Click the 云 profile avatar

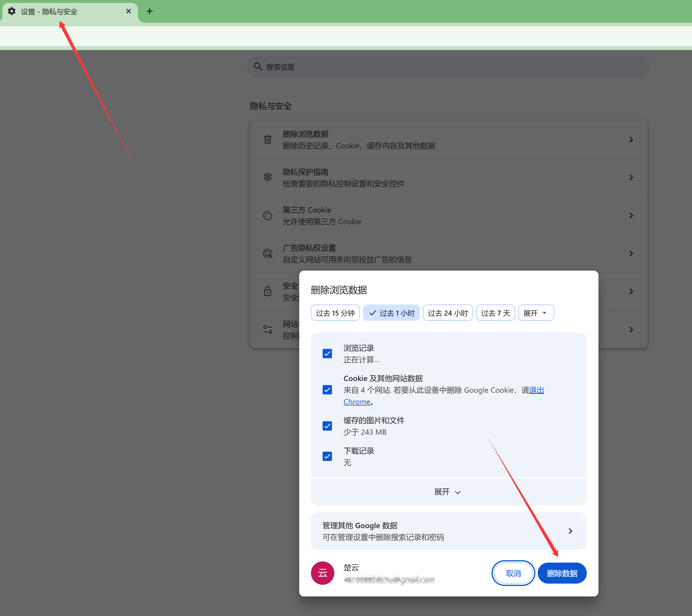322,573
